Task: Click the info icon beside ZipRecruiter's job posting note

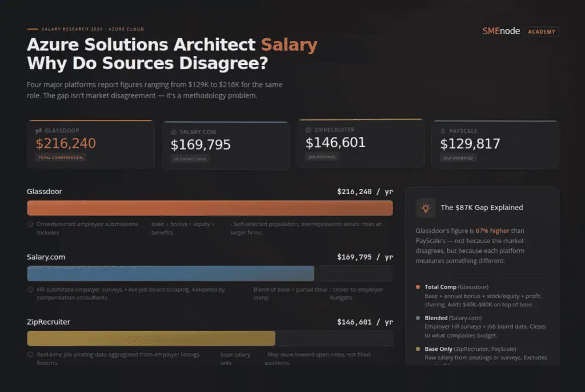Action: [x=30, y=354]
